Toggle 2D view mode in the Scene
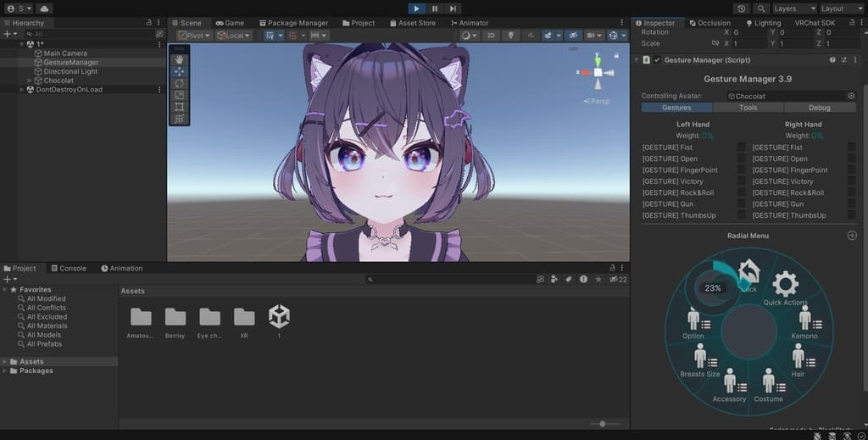 (491, 36)
